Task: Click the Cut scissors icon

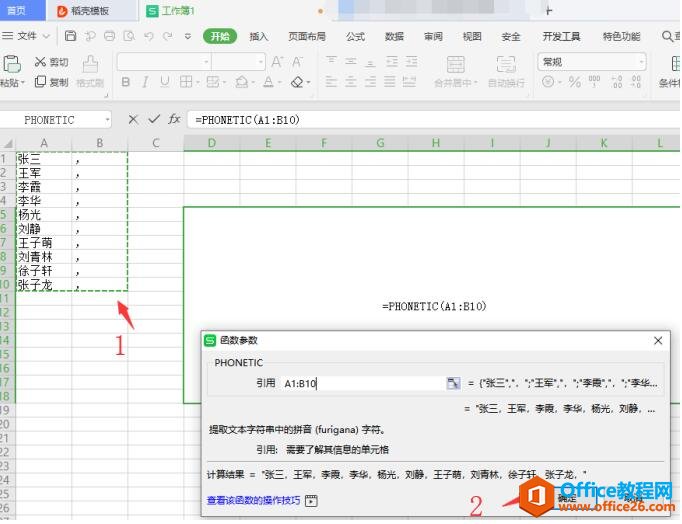Action: (39, 62)
